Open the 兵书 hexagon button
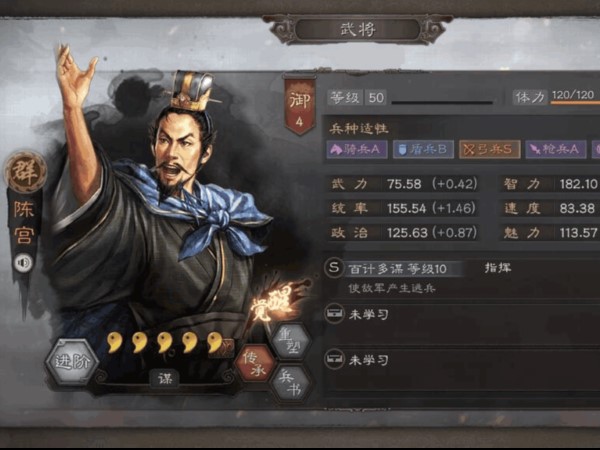The width and height of the screenshot is (600, 450). [x=291, y=383]
